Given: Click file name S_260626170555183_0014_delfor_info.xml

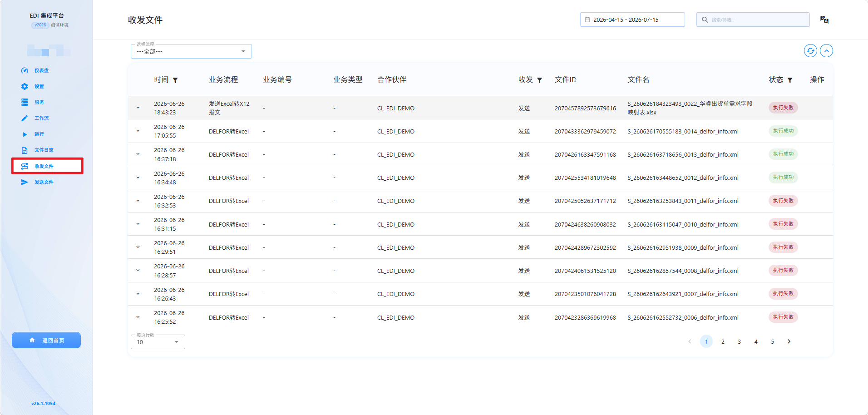Looking at the screenshot, I should 683,131.
